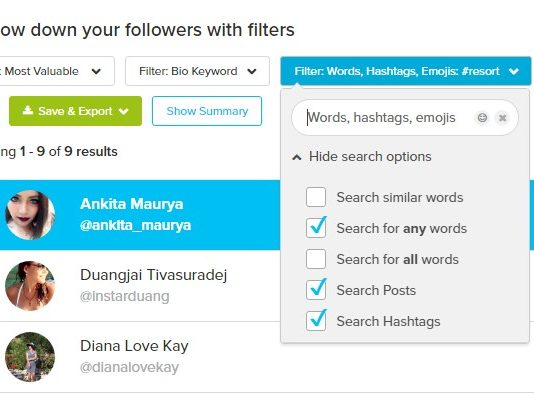Select the Diana Love Kay follower row
The width and height of the screenshot is (534, 400).
(x=140, y=357)
